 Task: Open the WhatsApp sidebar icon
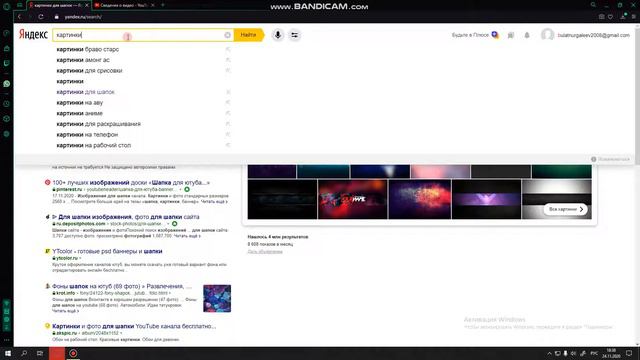(x=7, y=84)
